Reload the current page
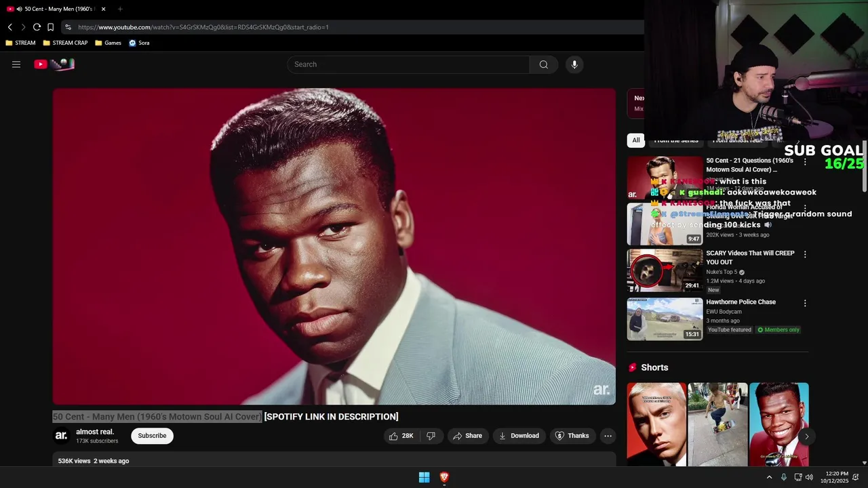This screenshot has width=868, height=488. [x=37, y=27]
